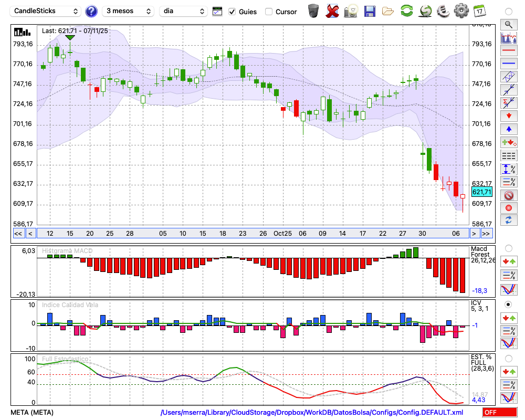The height and width of the screenshot is (420, 525).
Task: Select the Macd Forest panel radio button
Action: [x=508, y=248]
